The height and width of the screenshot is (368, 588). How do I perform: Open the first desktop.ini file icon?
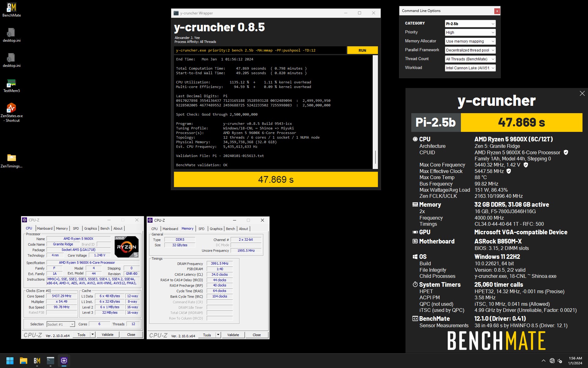12,35
